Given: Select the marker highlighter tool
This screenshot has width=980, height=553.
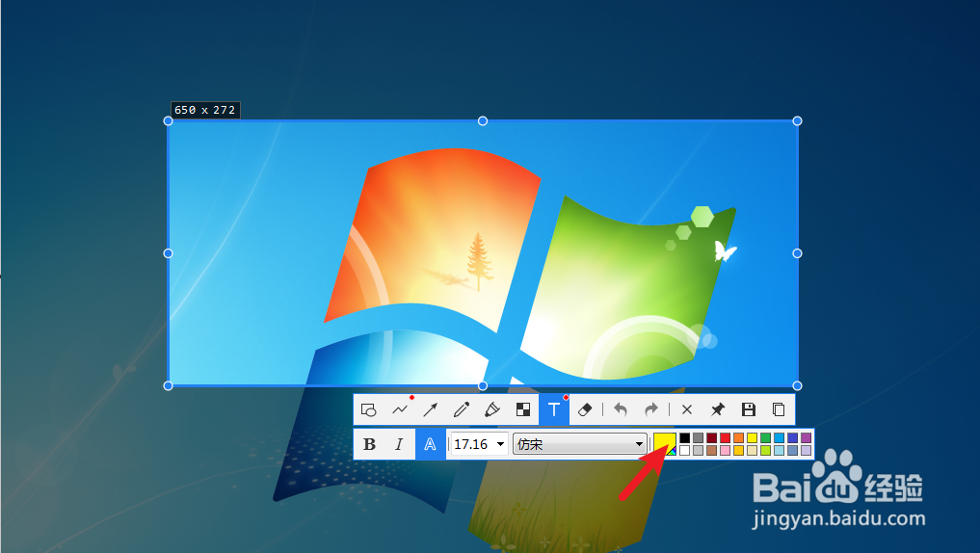Looking at the screenshot, I should (x=491, y=409).
